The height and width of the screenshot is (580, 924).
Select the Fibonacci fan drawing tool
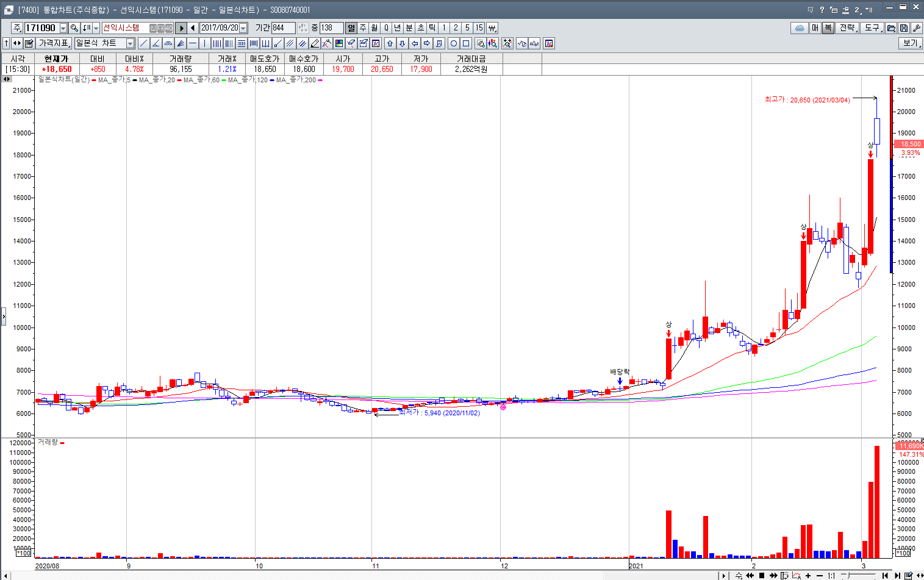click(181, 43)
